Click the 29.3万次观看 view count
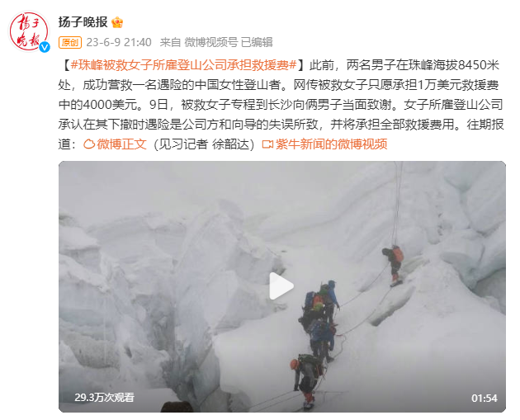The image size is (520, 420). [104, 397]
